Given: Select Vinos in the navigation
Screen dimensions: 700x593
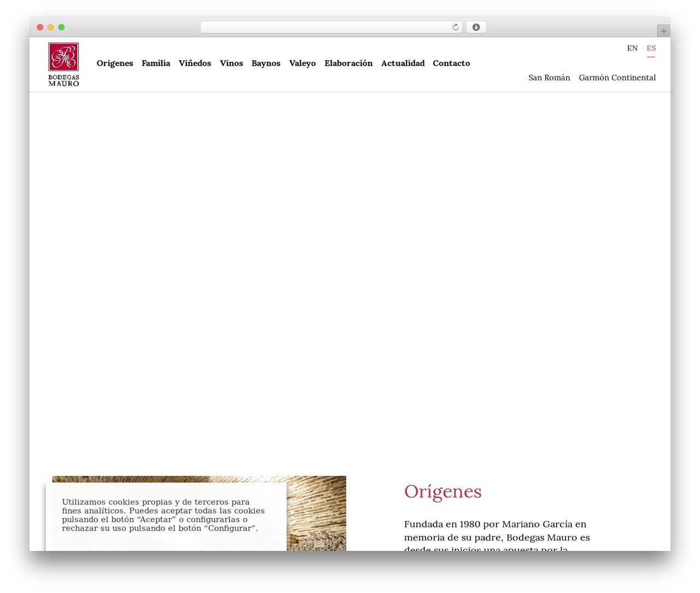Looking at the screenshot, I should (x=231, y=63).
